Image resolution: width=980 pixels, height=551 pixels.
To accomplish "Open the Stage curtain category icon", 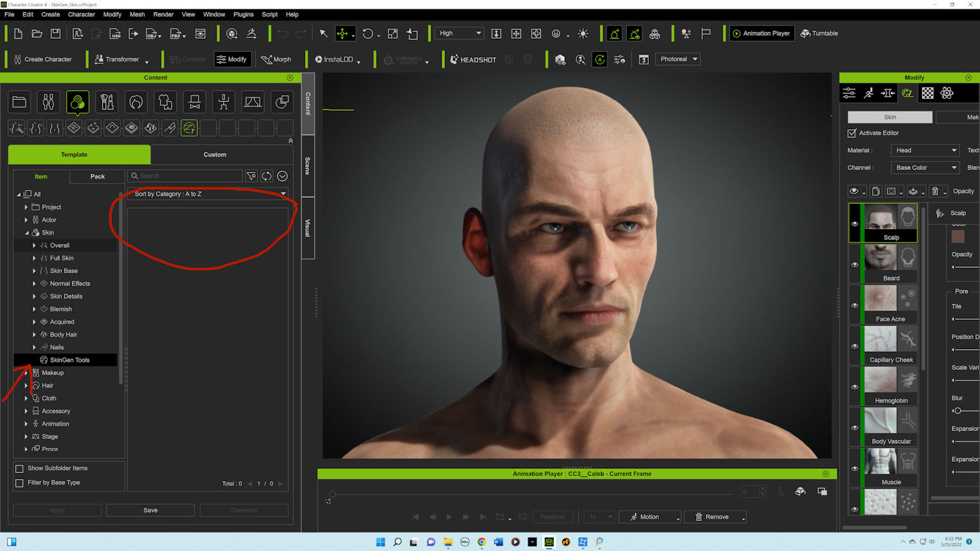I will coord(252,102).
